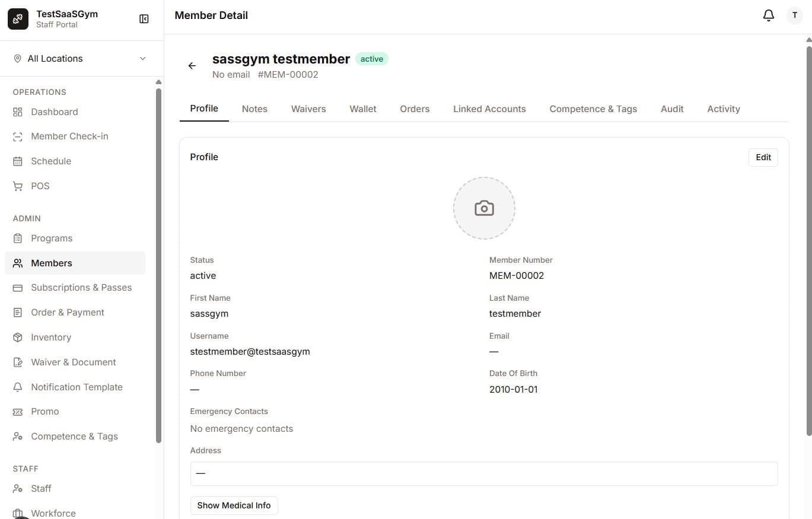Switch to the Waivers tab

click(x=308, y=109)
